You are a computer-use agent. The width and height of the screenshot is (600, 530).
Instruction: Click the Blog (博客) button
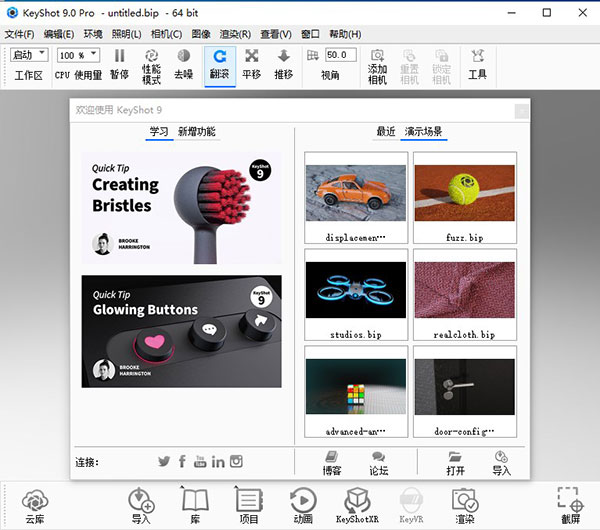(332, 462)
